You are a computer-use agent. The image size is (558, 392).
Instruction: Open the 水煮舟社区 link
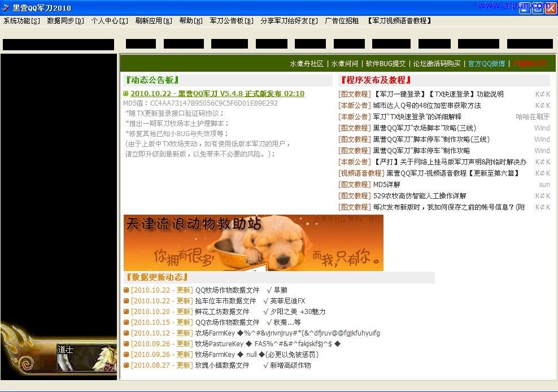(307, 64)
